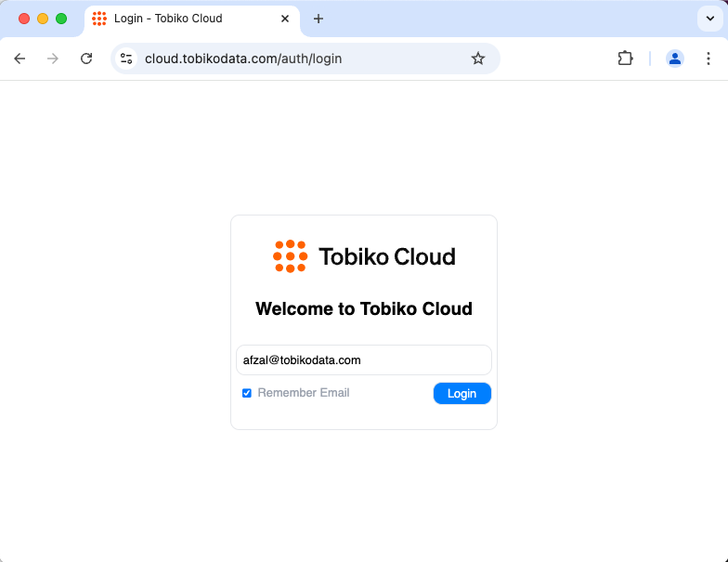Screen dimensions: 728x562
Task: Maximize window with the green button
Action: point(61,19)
